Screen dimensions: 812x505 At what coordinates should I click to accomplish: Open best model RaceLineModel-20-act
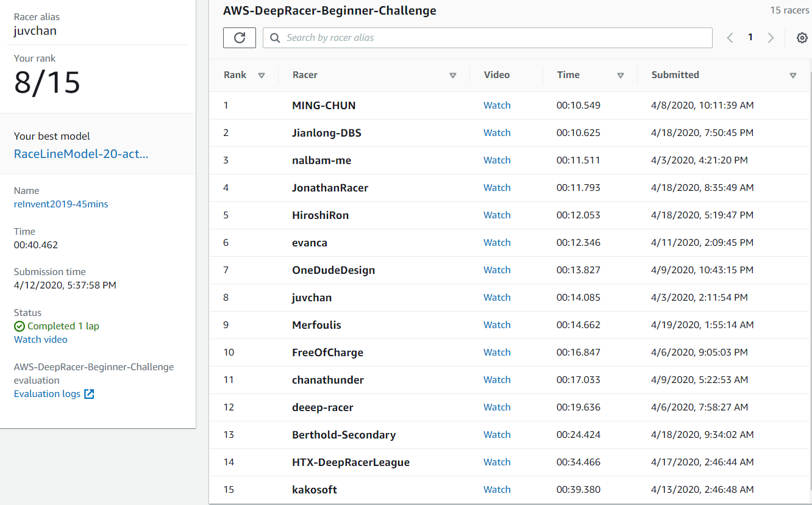80,154
